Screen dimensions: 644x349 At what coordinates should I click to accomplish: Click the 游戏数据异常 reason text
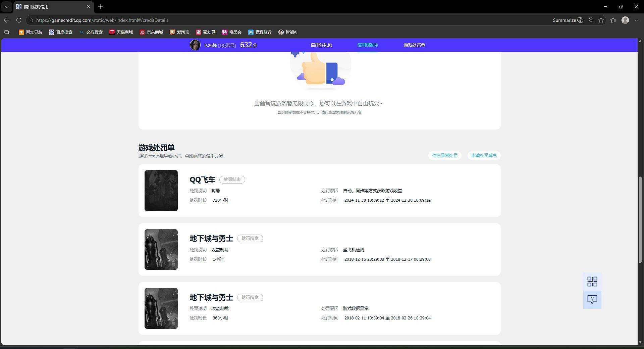pyautogui.click(x=356, y=308)
